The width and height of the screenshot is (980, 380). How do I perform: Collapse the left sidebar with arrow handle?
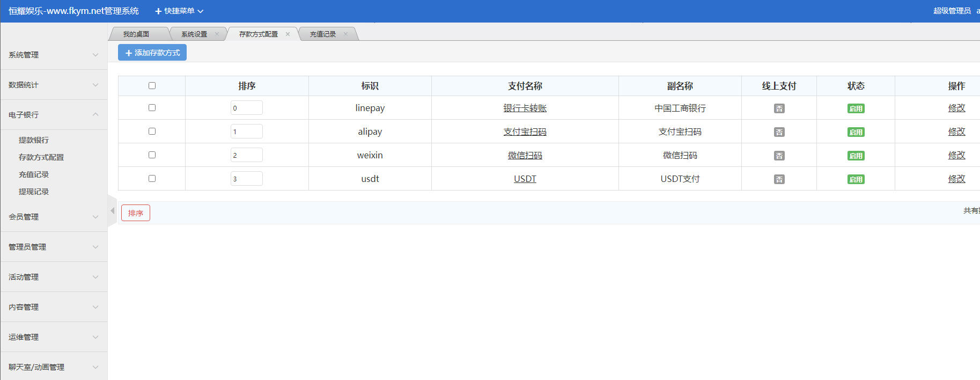[x=112, y=211]
